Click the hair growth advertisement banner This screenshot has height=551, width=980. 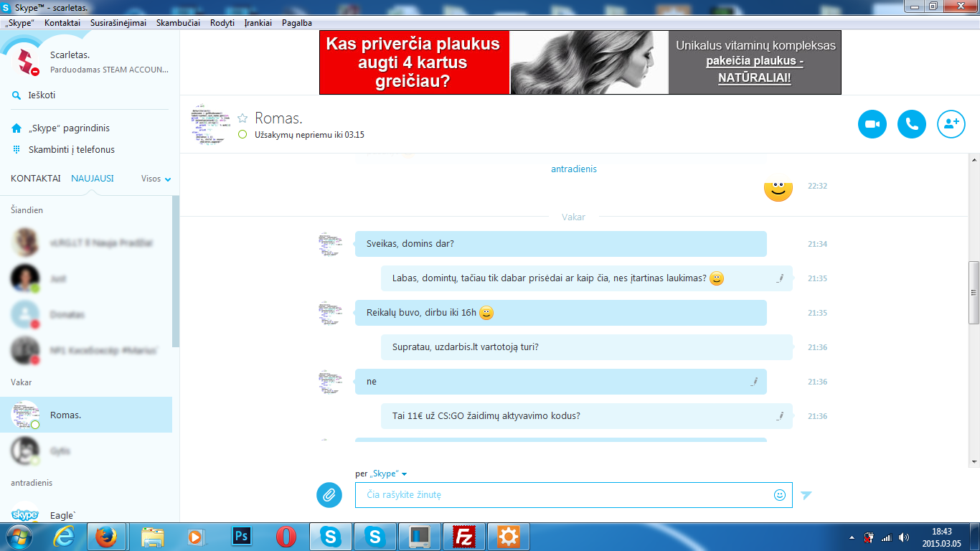580,62
